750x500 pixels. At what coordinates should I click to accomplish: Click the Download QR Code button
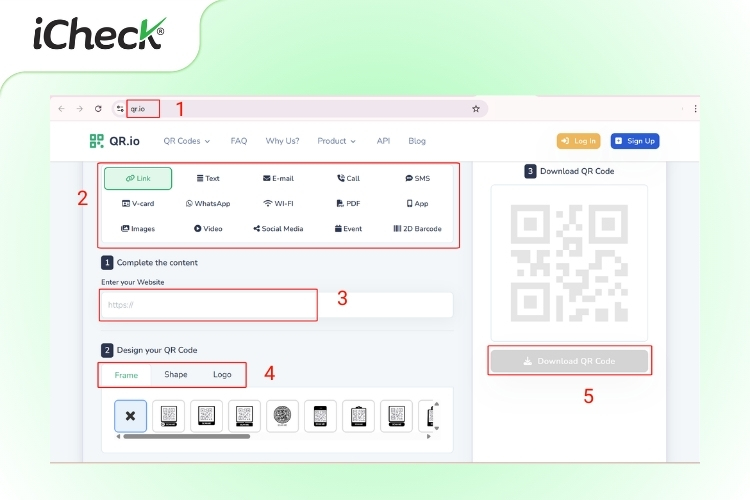[x=569, y=361]
